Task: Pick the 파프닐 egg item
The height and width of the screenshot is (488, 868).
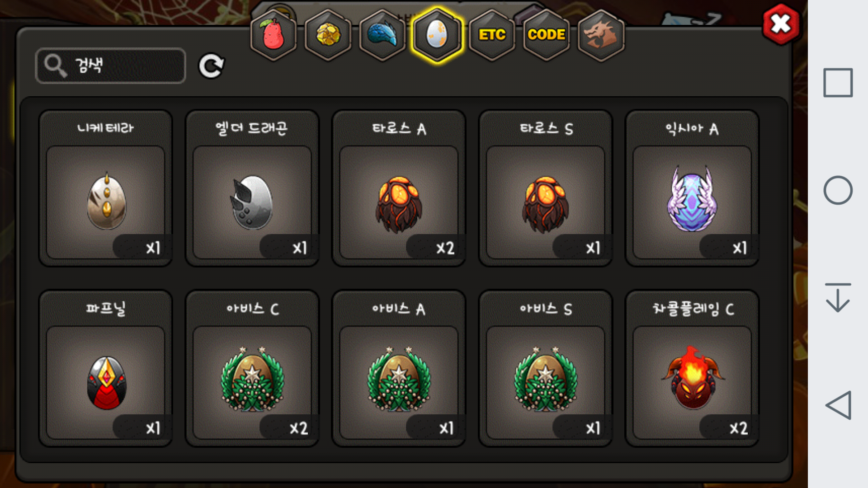Action: point(106,368)
